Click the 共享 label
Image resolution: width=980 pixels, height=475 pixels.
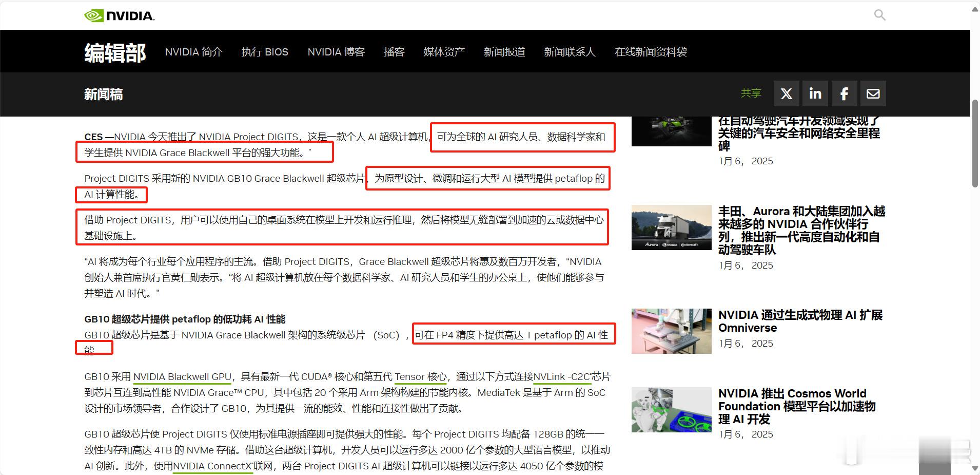point(751,93)
